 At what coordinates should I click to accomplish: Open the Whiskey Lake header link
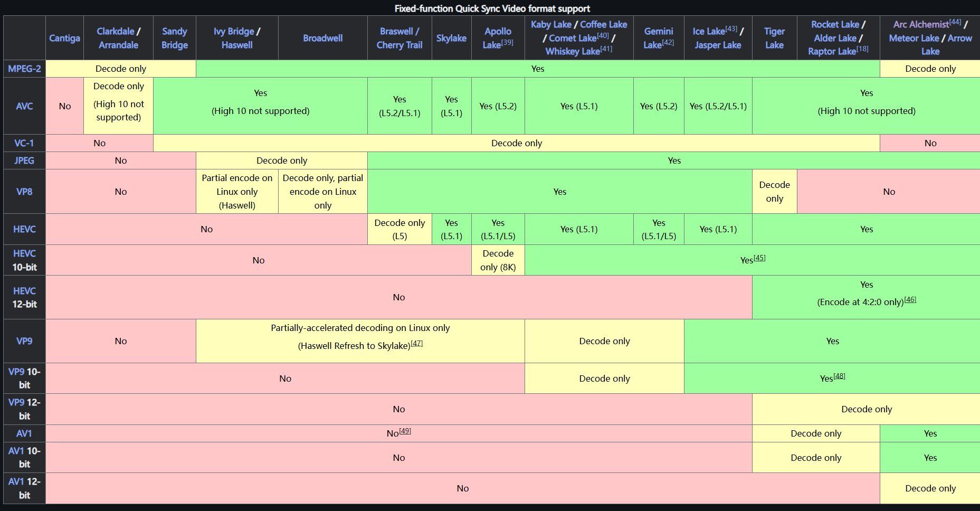573,51
